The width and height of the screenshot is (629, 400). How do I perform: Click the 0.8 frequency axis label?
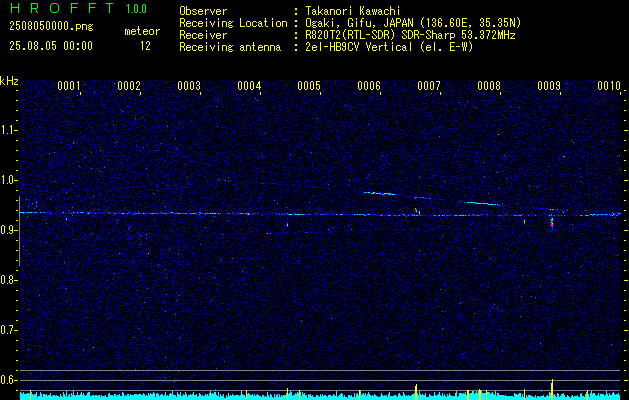9,280
